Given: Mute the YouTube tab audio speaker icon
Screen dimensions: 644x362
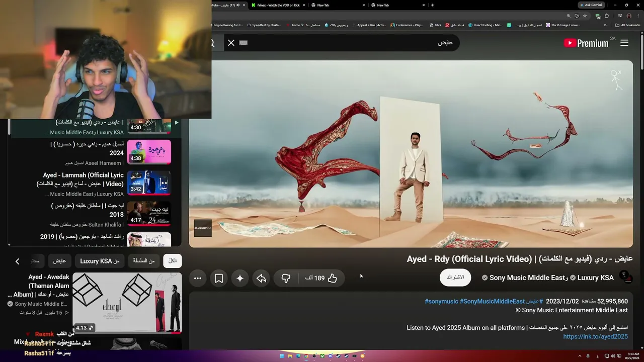Looking at the screenshot, I should tap(237, 5).
